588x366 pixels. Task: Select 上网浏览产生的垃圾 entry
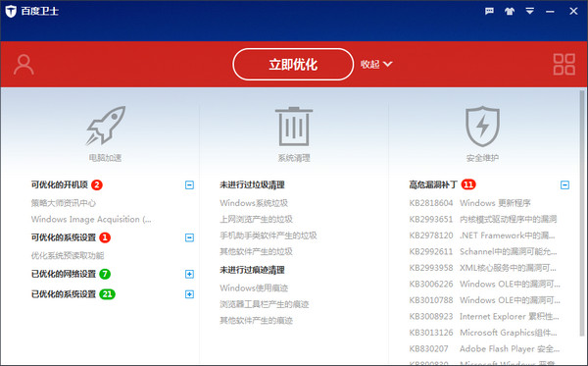[256, 219]
